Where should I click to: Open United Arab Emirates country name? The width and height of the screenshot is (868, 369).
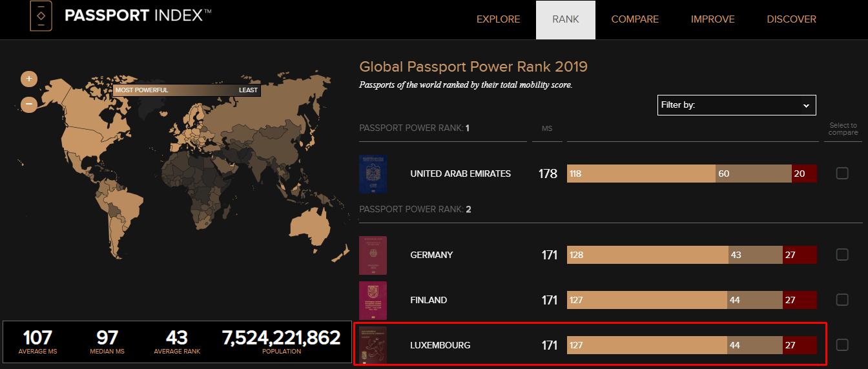click(460, 174)
